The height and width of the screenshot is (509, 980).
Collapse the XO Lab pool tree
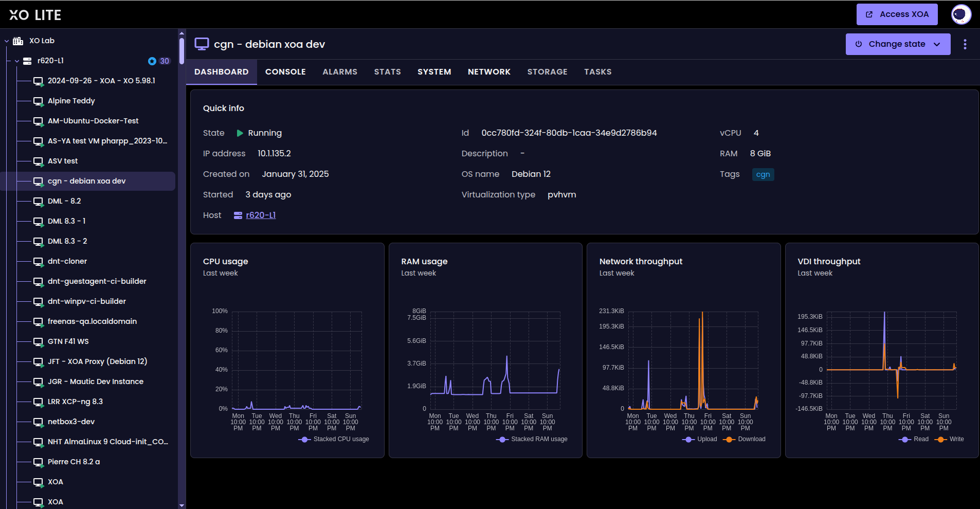coord(6,41)
